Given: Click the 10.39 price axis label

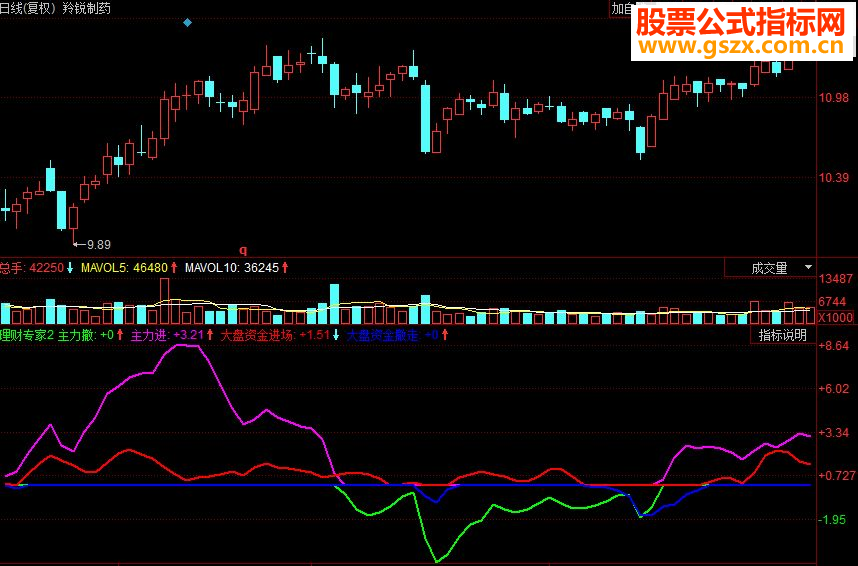Looking at the screenshot, I should click(833, 177).
